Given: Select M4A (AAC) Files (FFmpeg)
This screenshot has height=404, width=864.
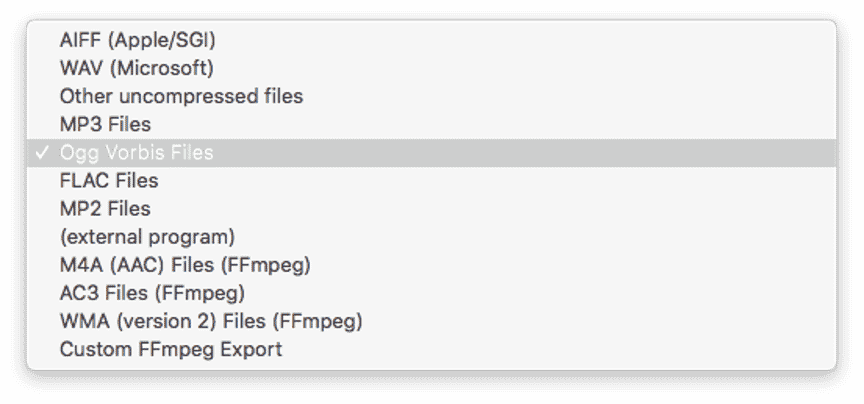Looking at the screenshot, I should tap(185, 265).
